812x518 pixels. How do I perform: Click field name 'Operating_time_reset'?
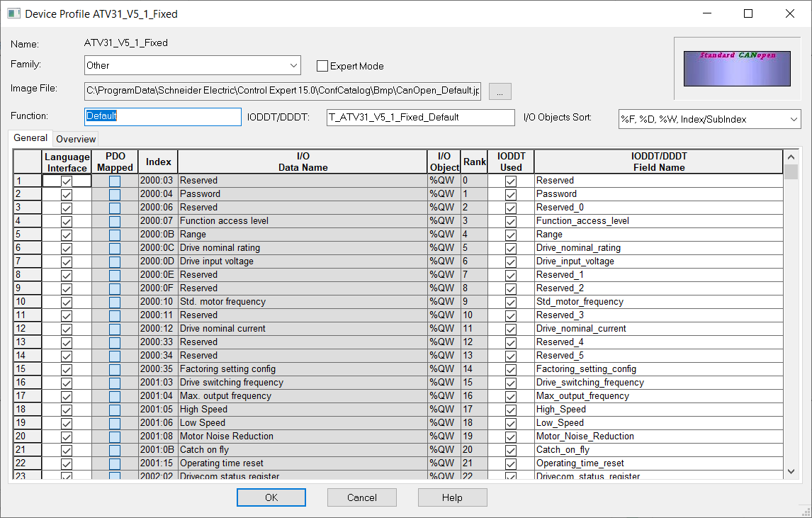coord(659,463)
